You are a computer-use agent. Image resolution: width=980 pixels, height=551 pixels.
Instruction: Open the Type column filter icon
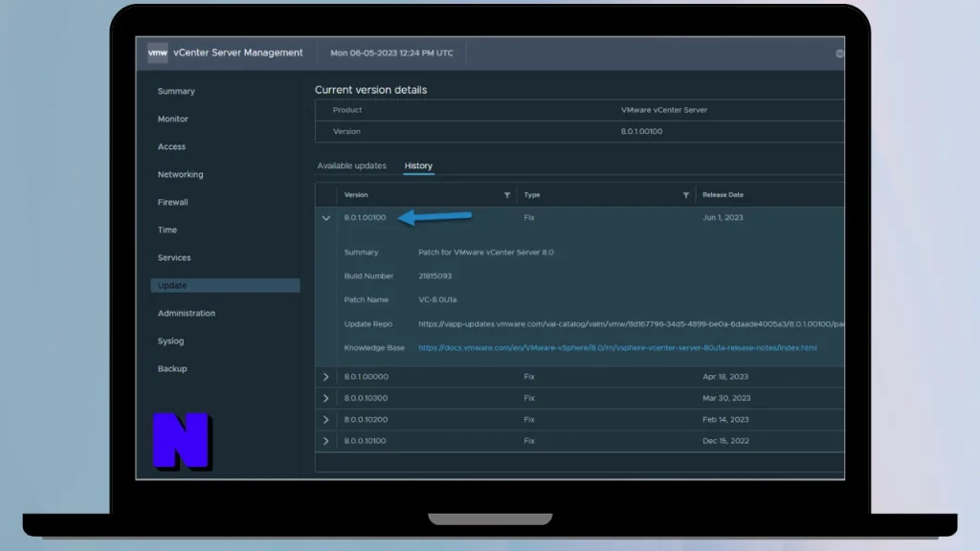click(x=685, y=195)
